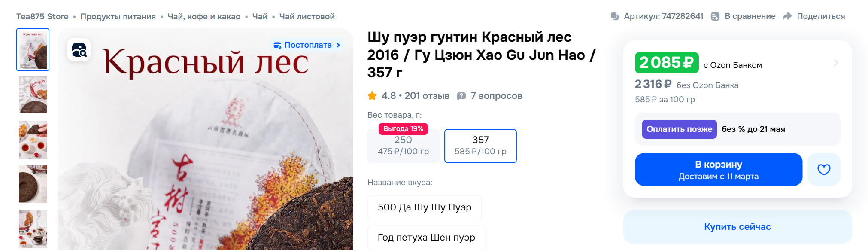The height and width of the screenshot is (250, 868).
Task: Open the questions speech-bubble icon
Action: [x=461, y=96]
